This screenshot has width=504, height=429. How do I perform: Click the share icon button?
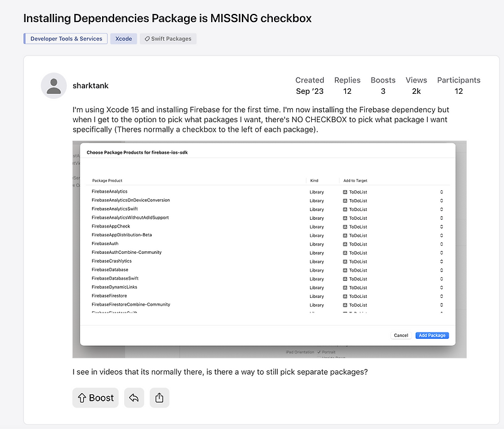tap(159, 398)
